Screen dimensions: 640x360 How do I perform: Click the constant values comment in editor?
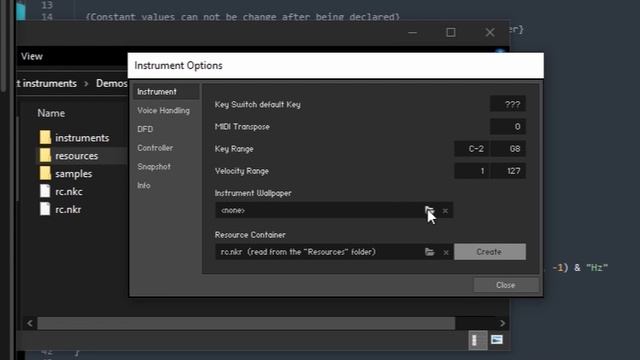[x=243, y=17]
